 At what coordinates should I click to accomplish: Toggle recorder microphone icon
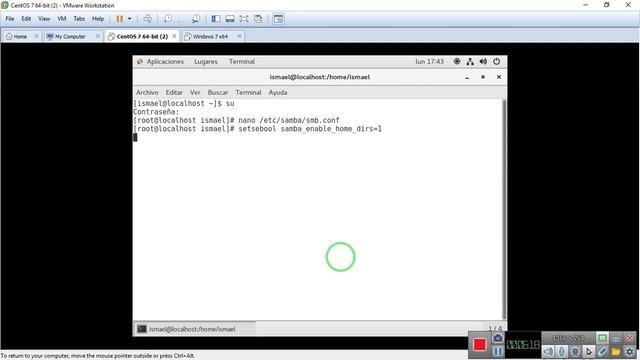562,351
